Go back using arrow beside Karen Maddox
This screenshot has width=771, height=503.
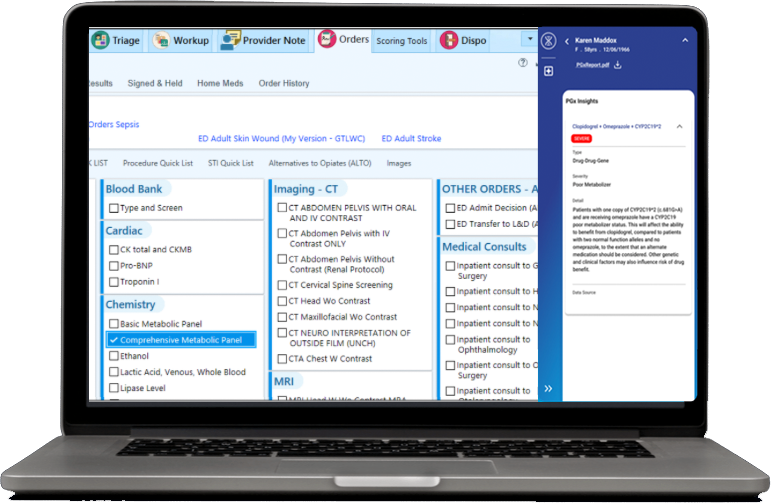[567, 41]
